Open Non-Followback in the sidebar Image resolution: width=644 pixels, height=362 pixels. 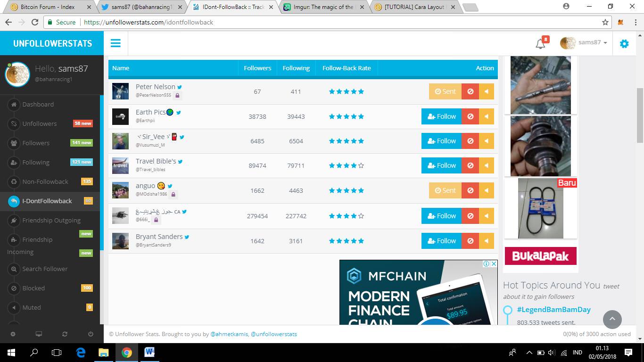(x=45, y=182)
